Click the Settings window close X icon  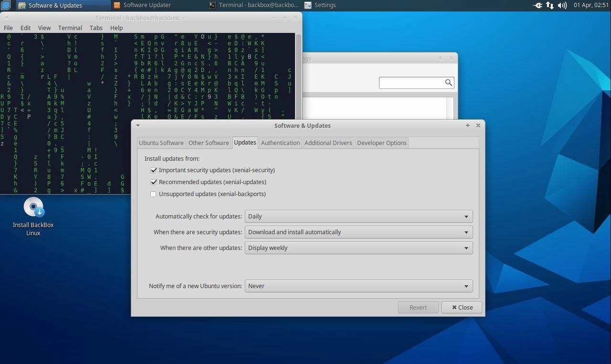tap(451, 58)
